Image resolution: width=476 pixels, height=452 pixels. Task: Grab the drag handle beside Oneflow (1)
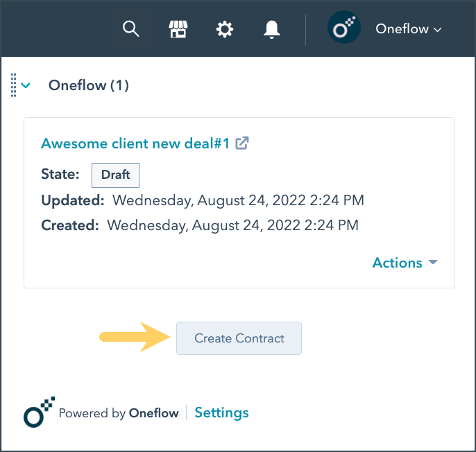point(13,85)
